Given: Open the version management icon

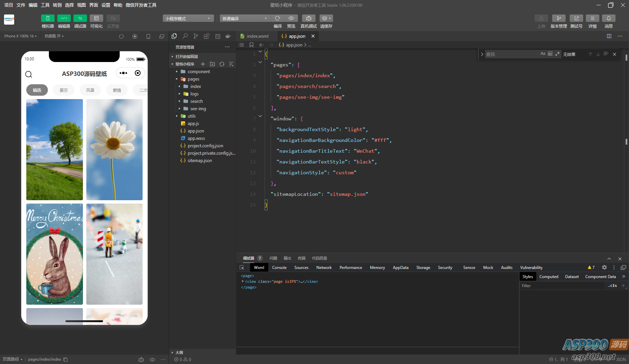Looking at the screenshot, I should tap(559, 18).
